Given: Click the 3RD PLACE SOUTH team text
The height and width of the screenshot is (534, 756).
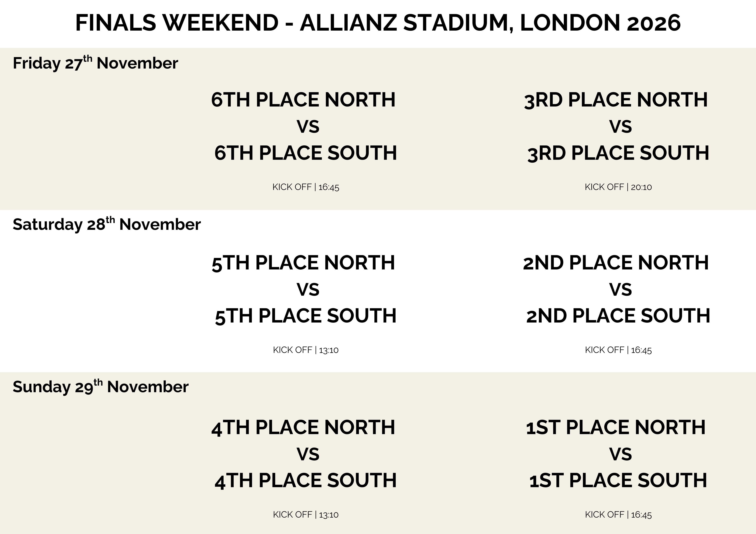Looking at the screenshot, I should pos(618,153).
